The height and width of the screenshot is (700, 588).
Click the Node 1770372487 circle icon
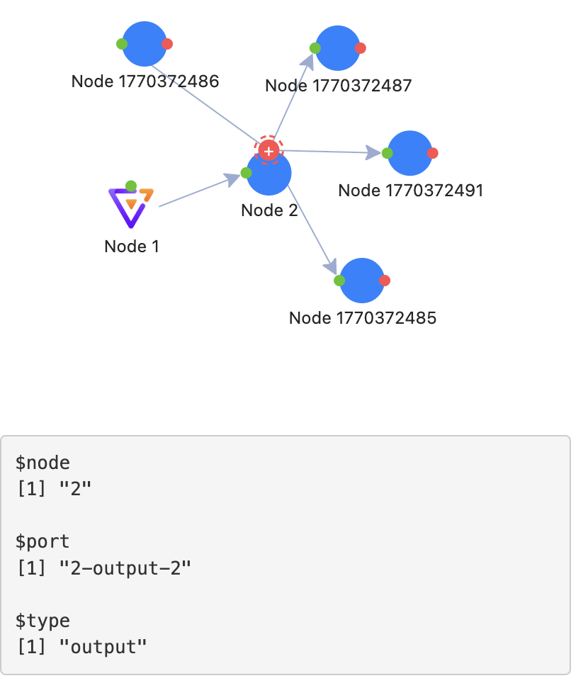(337, 47)
